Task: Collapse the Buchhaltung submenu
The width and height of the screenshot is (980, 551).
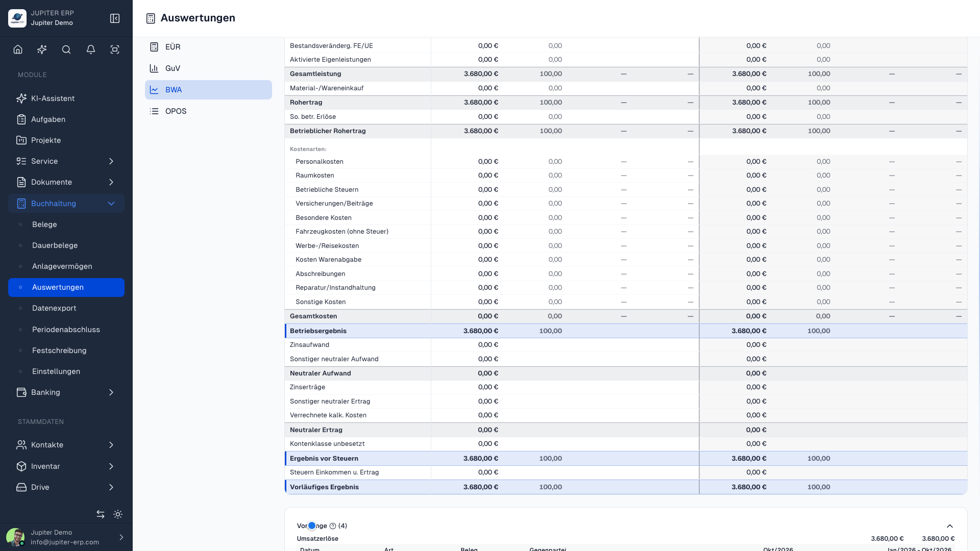Action: point(111,204)
